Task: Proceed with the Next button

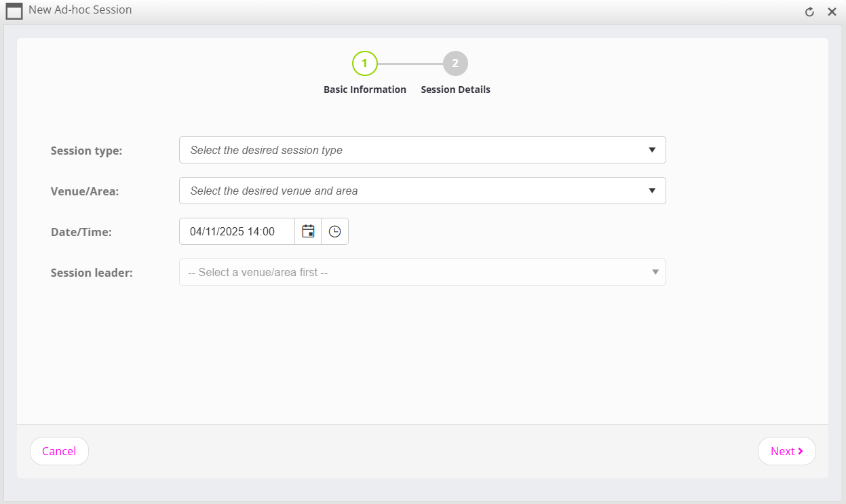Action: pyautogui.click(x=786, y=451)
